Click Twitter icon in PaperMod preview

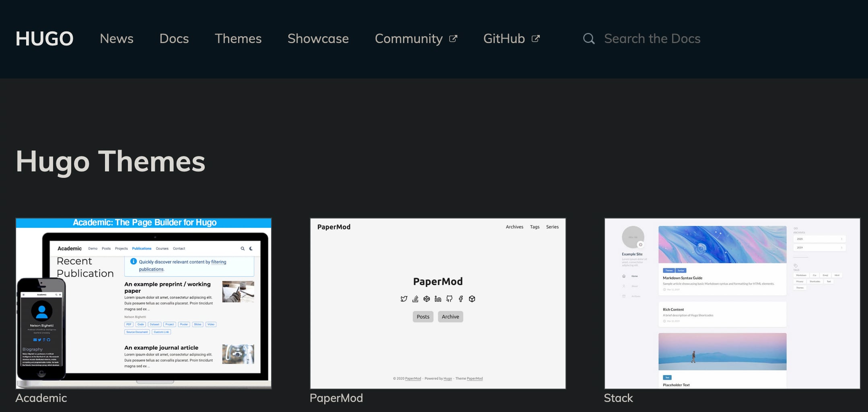[x=404, y=299]
